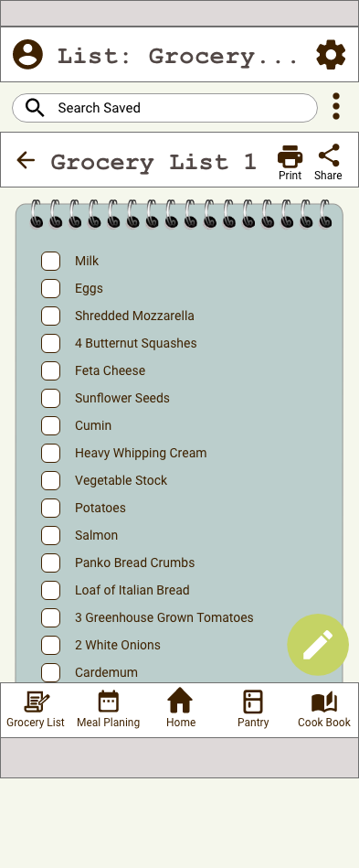Go back with the left arrow
359x868 pixels.
[x=26, y=160]
